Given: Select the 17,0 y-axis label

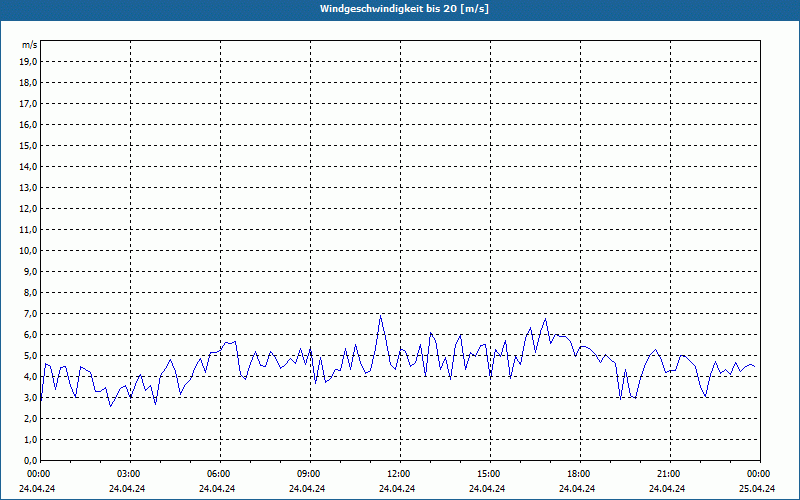Looking at the screenshot, I should click(28, 104).
